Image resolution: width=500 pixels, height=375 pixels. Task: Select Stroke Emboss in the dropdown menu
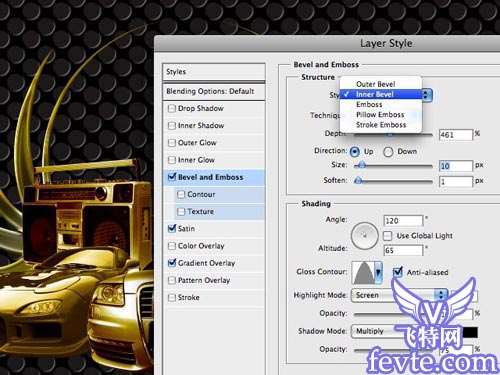pyautogui.click(x=380, y=125)
